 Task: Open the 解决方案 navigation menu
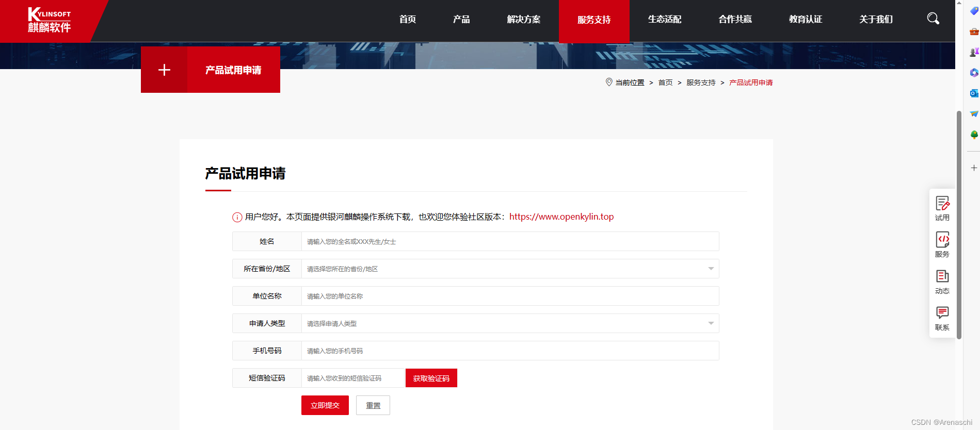pos(524,20)
